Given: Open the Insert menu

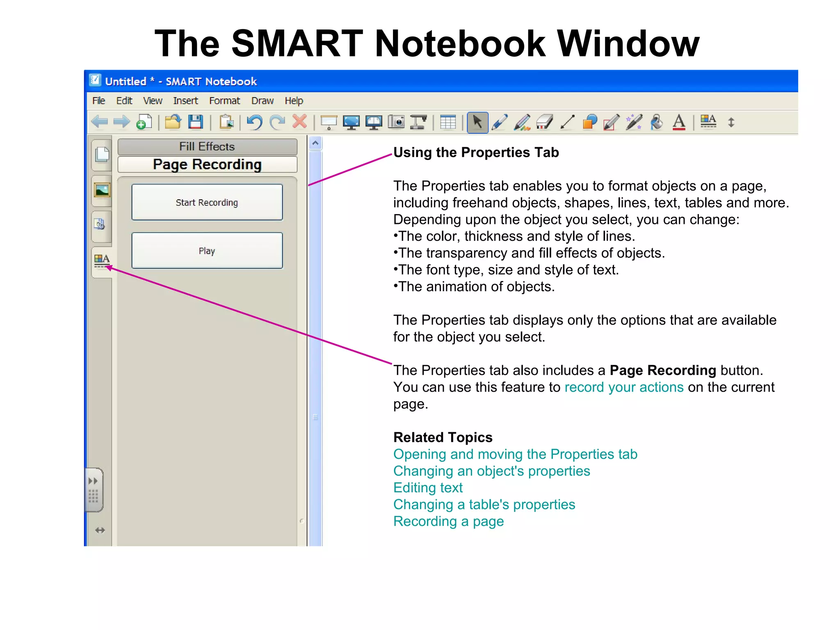Looking at the screenshot, I should click(x=185, y=101).
